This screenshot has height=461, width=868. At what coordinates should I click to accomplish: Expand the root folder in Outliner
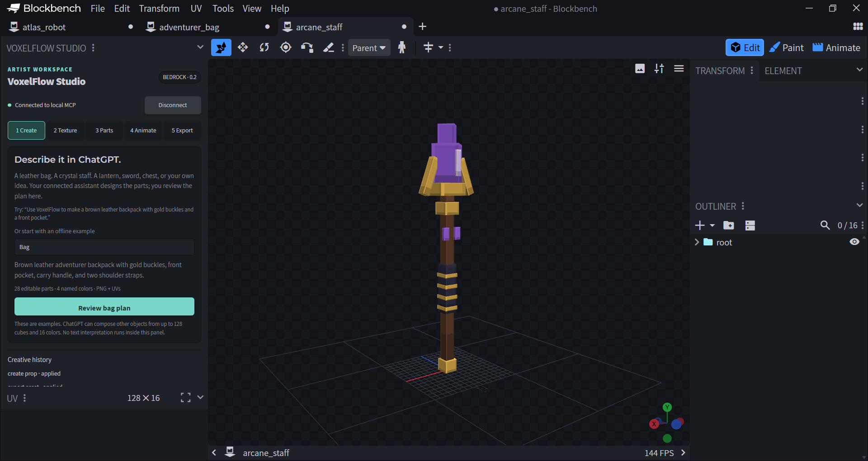(x=697, y=242)
